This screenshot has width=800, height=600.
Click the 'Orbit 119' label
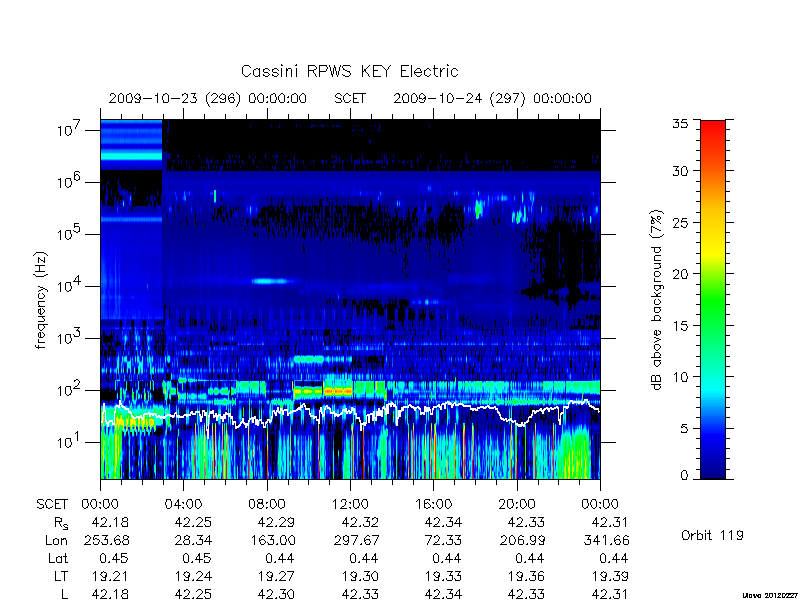pos(712,535)
